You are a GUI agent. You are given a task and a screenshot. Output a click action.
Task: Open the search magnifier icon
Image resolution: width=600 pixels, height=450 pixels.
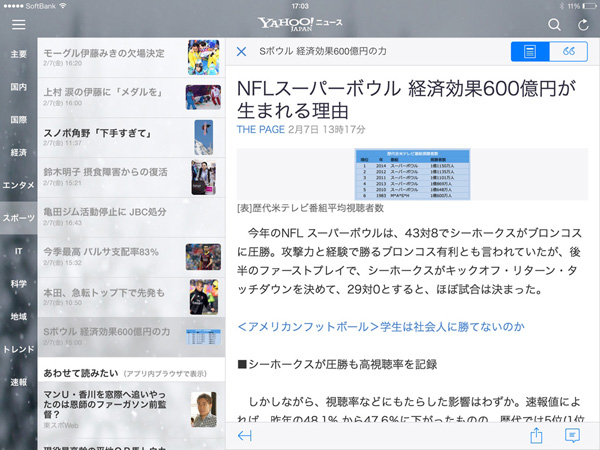(555, 23)
